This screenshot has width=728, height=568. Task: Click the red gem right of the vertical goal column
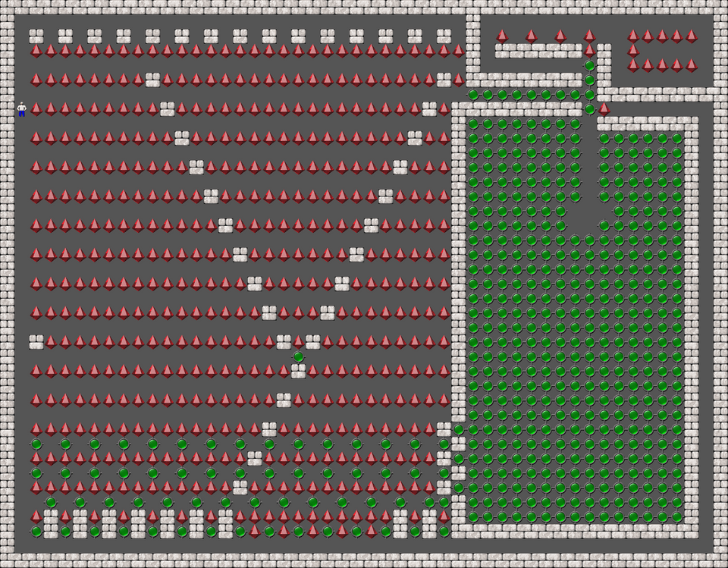click(x=604, y=109)
